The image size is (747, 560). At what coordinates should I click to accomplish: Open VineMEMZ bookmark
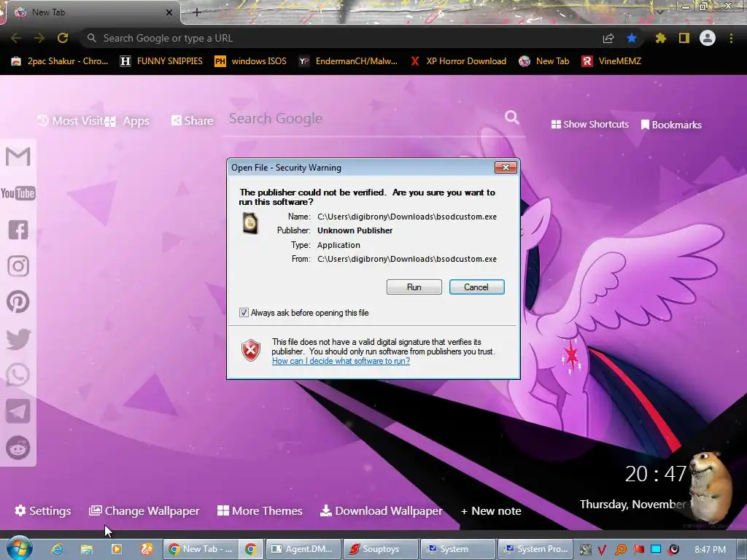point(611,61)
